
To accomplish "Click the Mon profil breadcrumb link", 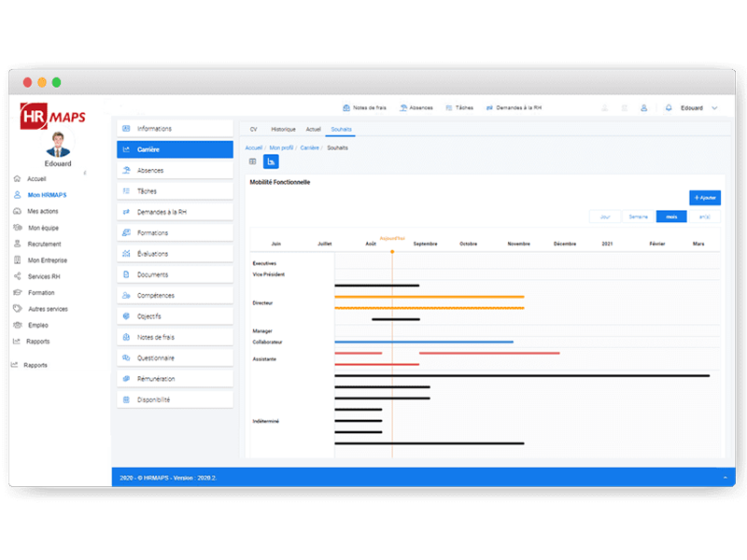I will click(281, 147).
